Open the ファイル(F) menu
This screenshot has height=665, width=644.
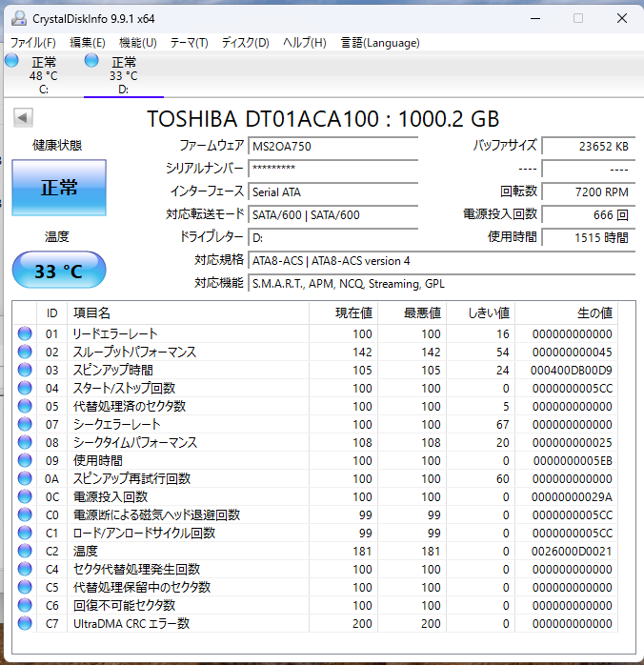tap(33, 43)
